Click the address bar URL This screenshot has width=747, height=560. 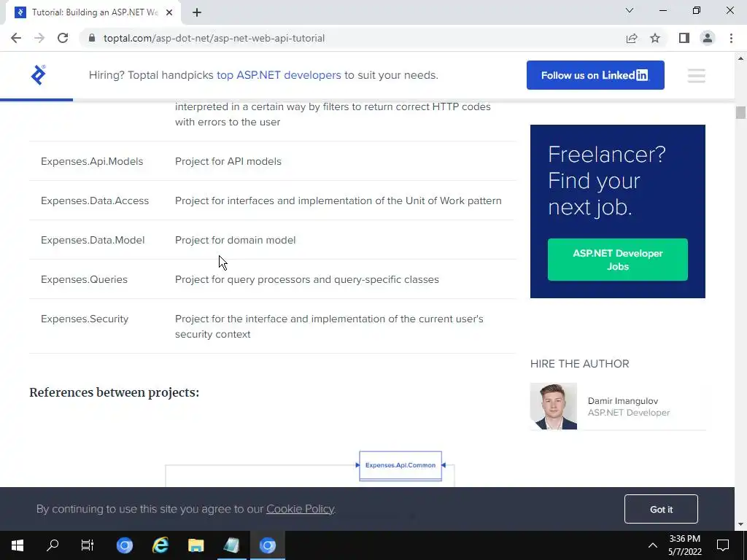(x=214, y=38)
